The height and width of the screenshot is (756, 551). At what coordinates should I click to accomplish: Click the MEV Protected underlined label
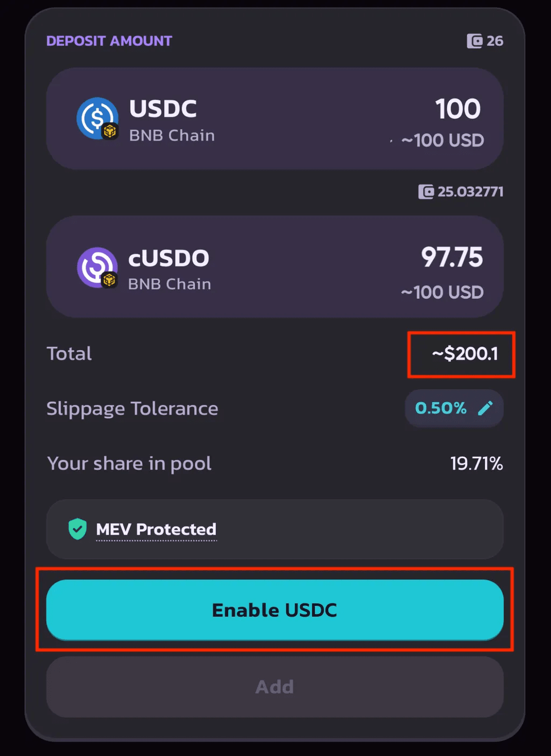point(156,529)
